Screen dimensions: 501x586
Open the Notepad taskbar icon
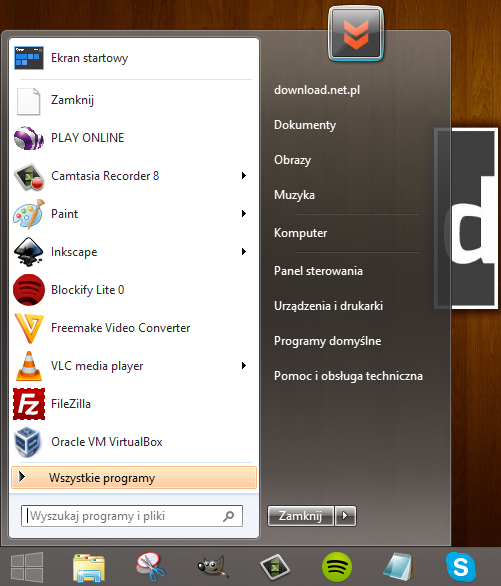pos(399,567)
